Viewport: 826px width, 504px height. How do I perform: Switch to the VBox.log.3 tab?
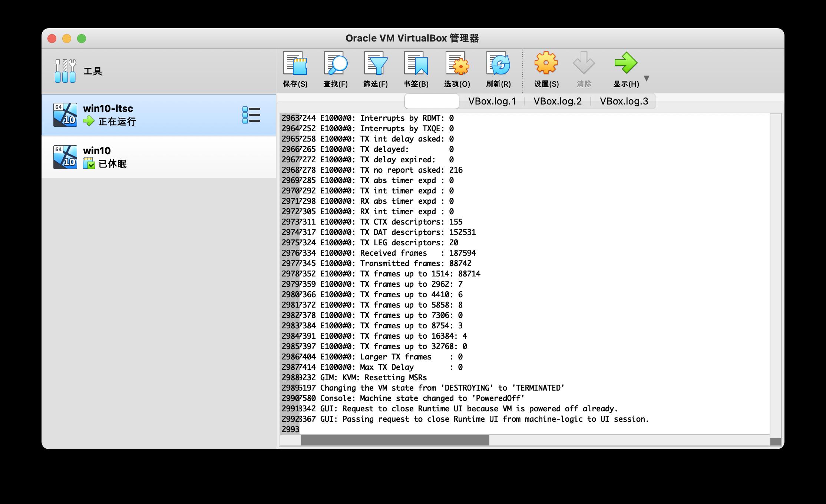coord(624,101)
